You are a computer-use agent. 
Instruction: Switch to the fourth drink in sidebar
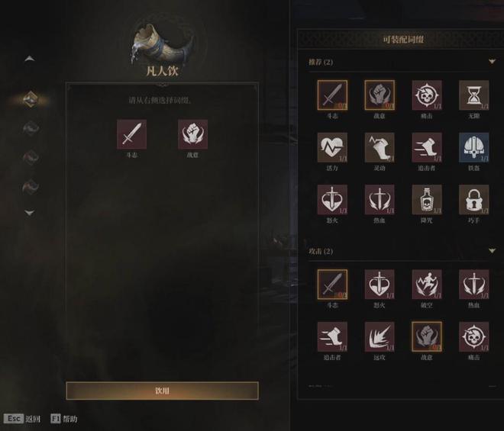click(x=31, y=186)
